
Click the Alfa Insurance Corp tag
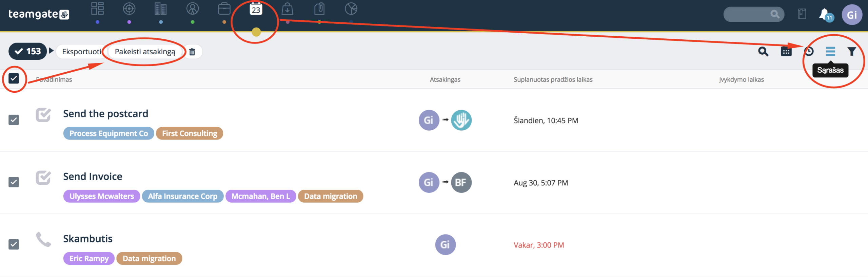[x=183, y=196]
